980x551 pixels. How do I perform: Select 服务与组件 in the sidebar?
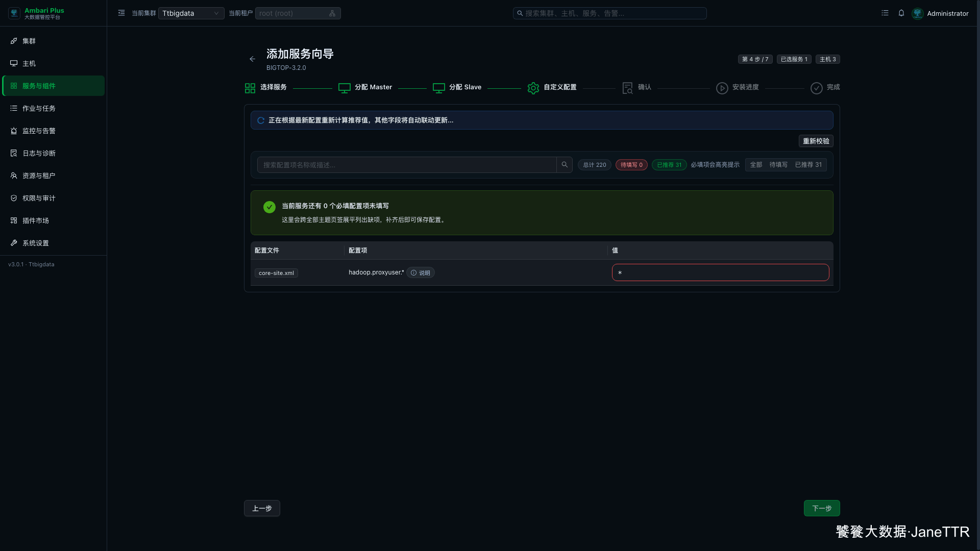tap(53, 86)
